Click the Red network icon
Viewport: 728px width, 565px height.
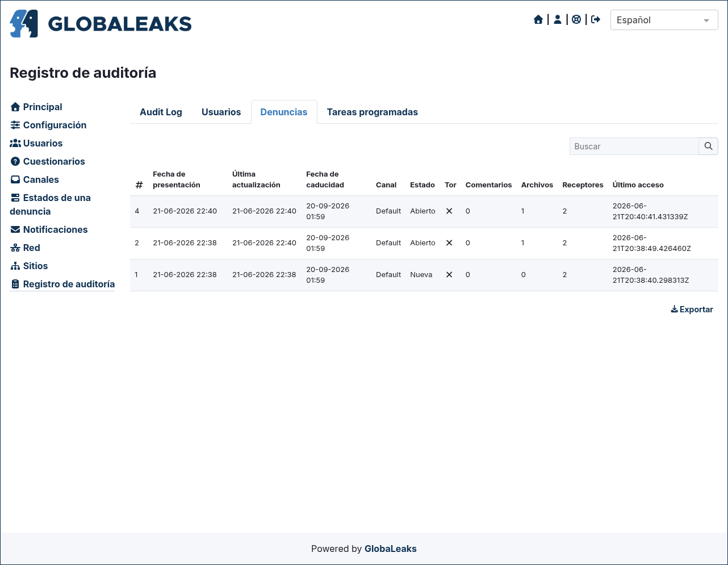click(x=15, y=248)
